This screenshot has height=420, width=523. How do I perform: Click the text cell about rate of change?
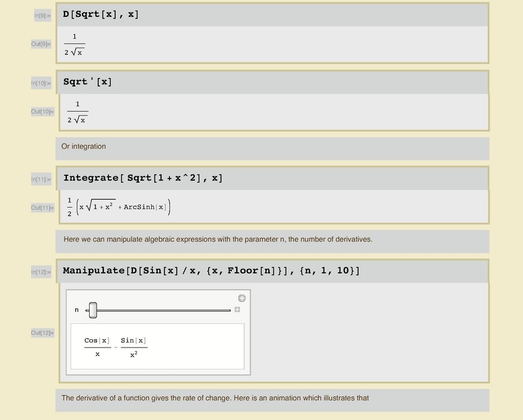click(x=215, y=398)
